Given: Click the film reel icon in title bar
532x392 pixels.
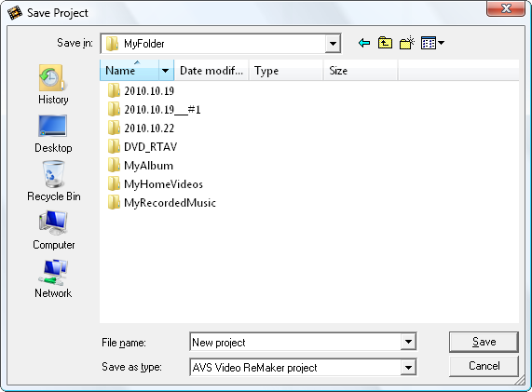Looking at the screenshot, I should (x=15, y=13).
